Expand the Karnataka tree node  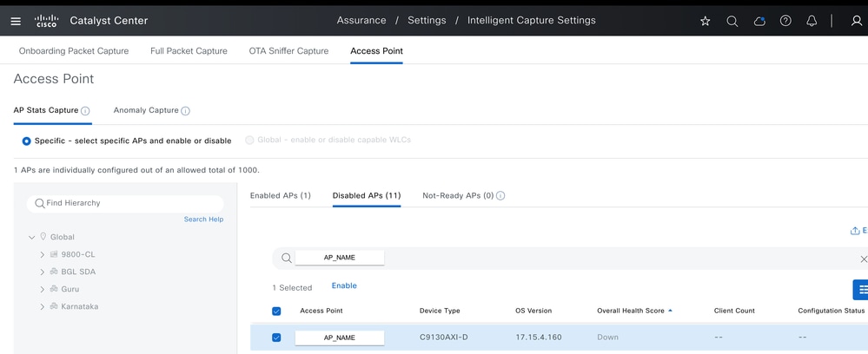(42, 306)
